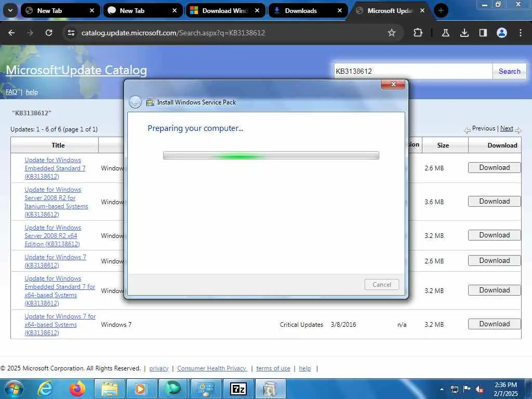The height and width of the screenshot is (399, 532).
Task: Click the Search button
Action: (509, 71)
